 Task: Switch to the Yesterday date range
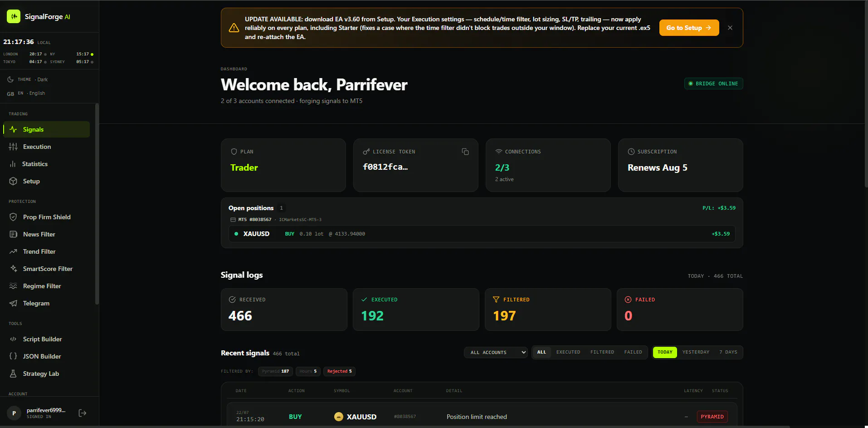click(x=696, y=352)
